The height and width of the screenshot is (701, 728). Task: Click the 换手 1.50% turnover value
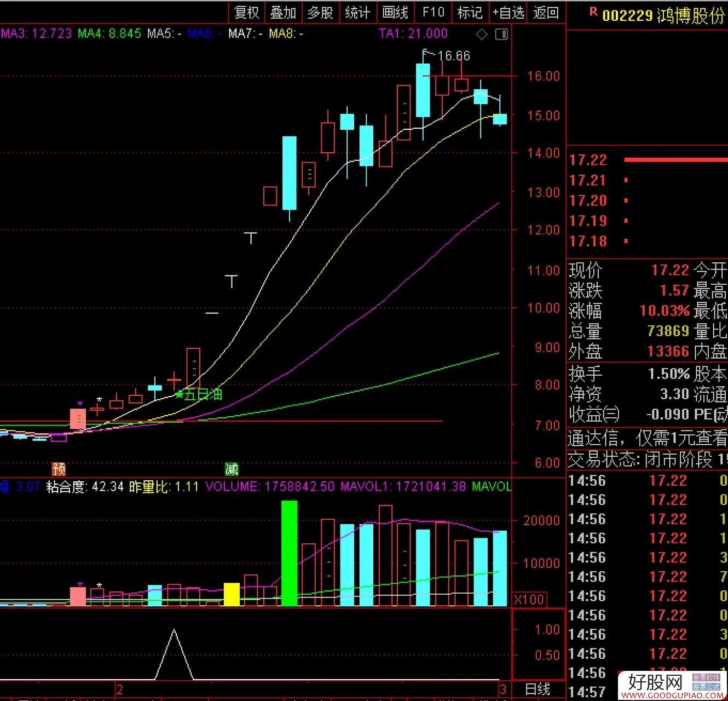[669, 374]
